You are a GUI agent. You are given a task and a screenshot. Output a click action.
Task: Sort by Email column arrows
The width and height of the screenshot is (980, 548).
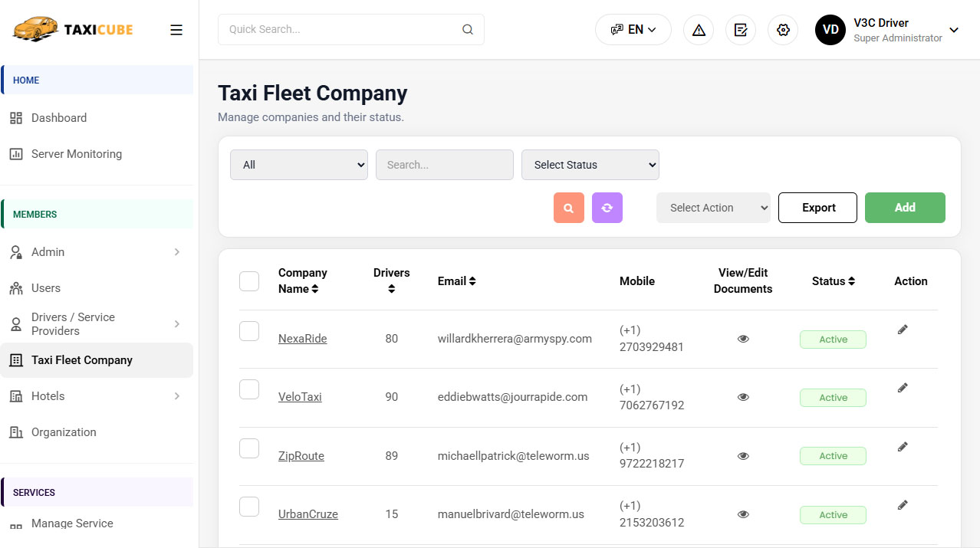click(x=472, y=281)
